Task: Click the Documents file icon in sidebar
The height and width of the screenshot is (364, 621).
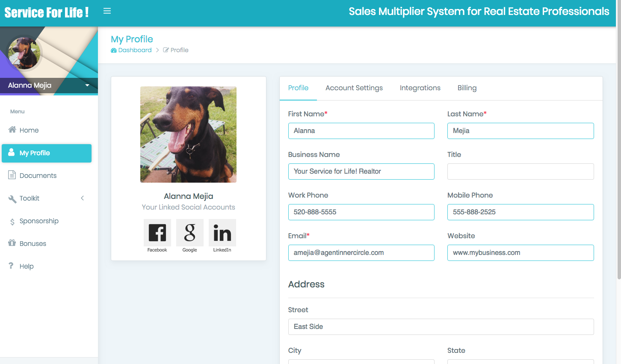Action: pos(12,175)
